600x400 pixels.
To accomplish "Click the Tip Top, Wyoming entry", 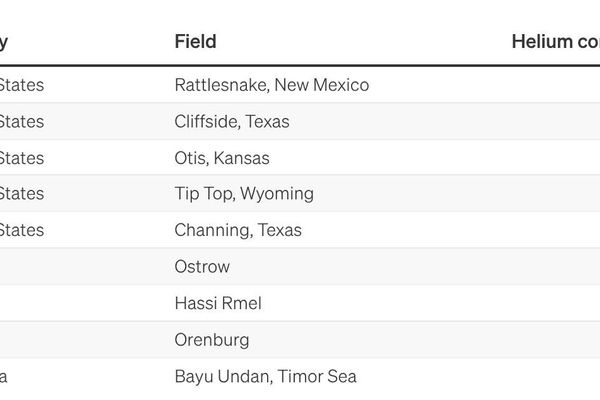I will (x=243, y=193).
